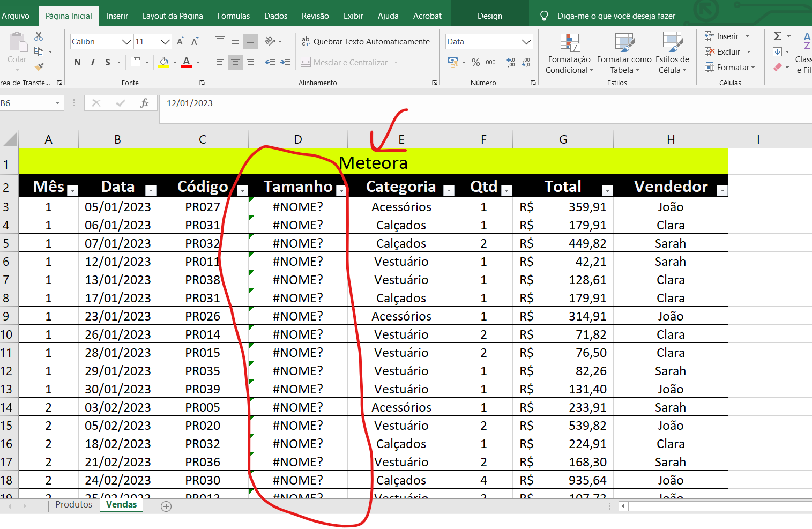
Task: Open the number format Data dropdown
Action: pyautogui.click(x=526, y=41)
